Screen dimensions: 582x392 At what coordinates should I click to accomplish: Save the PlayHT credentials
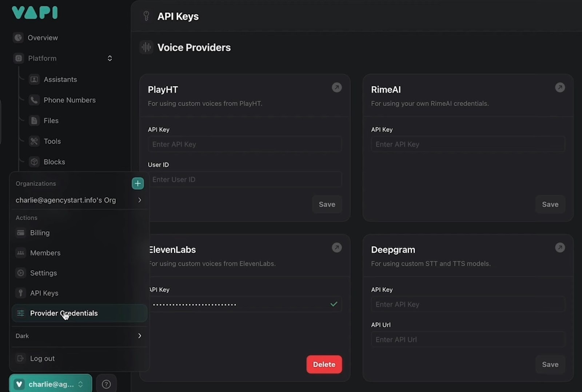327,204
